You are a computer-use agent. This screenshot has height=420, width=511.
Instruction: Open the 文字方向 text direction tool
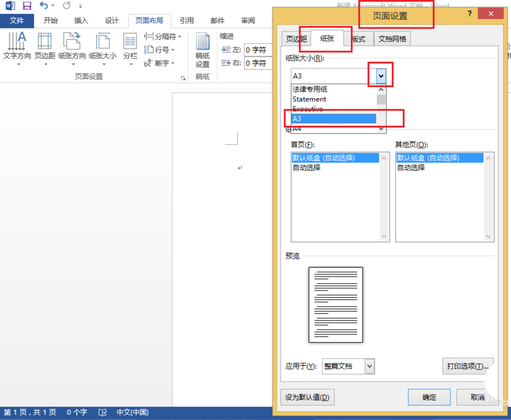click(17, 49)
